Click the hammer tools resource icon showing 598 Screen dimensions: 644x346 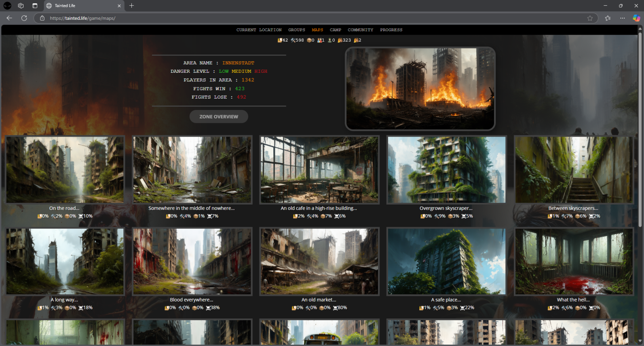click(x=293, y=40)
